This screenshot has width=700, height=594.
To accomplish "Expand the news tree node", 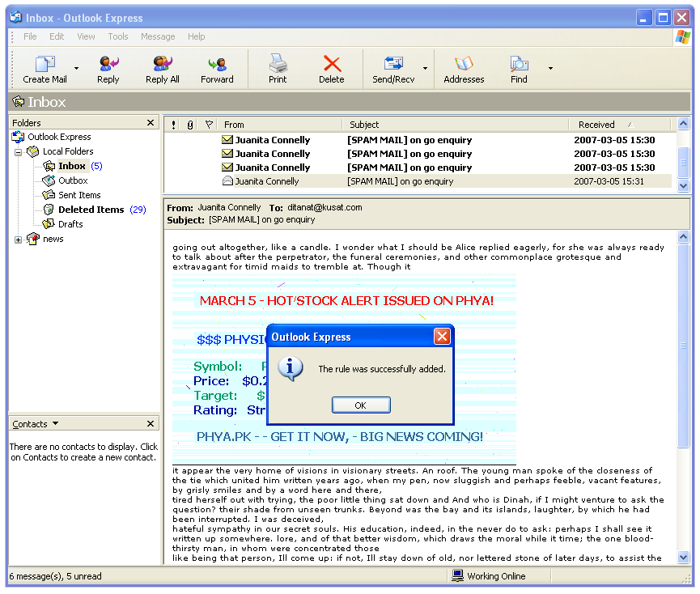I will pos(18,240).
